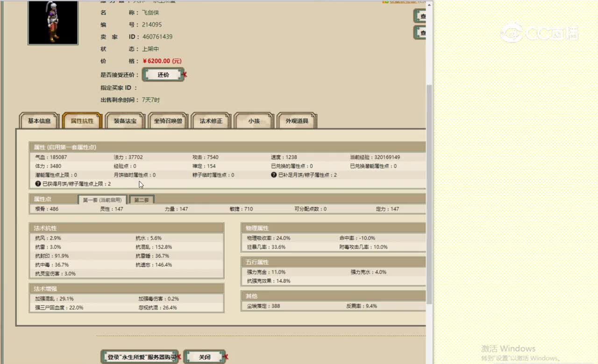Click the 法术增强 section header
This screenshot has width=598, height=364.
[127, 289]
